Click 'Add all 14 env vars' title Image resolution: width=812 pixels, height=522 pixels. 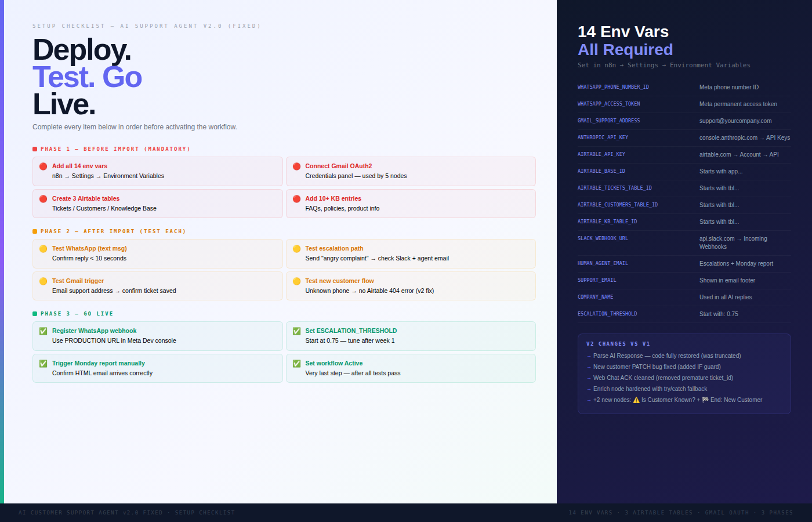(x=79, y=166)
